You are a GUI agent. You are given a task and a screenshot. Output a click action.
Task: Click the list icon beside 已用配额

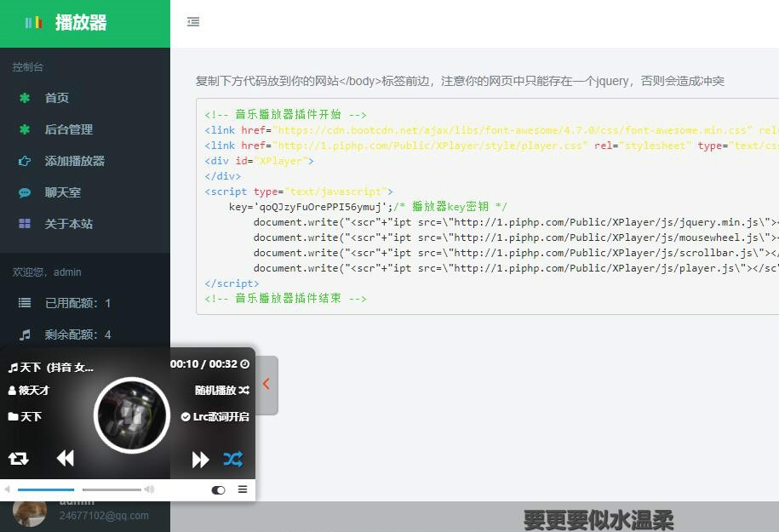tap(25, 303)
